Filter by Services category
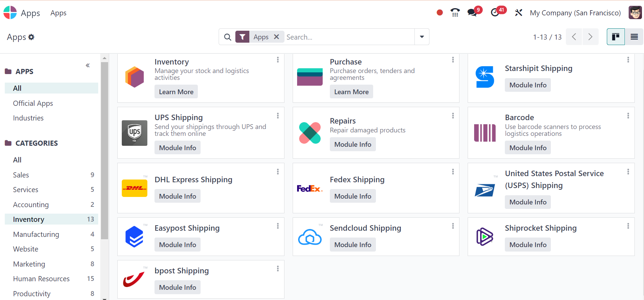Viewport: 644px width, 300px height. [x=52, y=189]
